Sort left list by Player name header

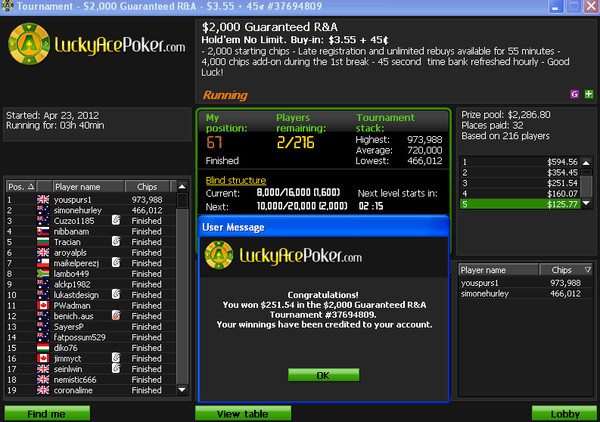point(88,187)
